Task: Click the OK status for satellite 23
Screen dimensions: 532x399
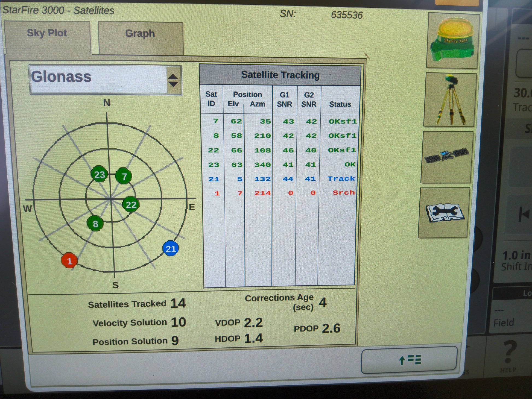Action: 350,164
